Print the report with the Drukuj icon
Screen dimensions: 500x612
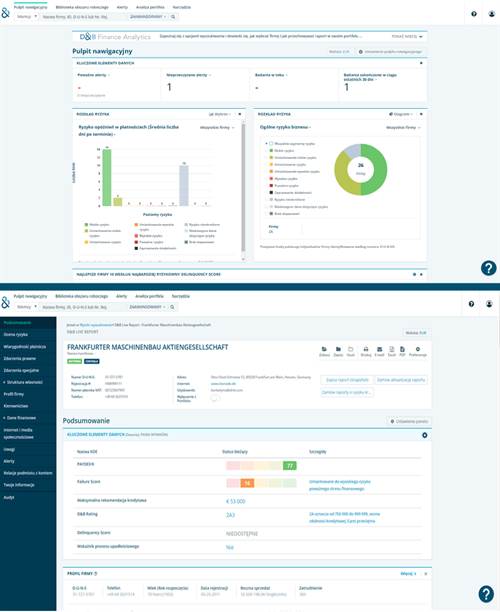click(366, 351)
